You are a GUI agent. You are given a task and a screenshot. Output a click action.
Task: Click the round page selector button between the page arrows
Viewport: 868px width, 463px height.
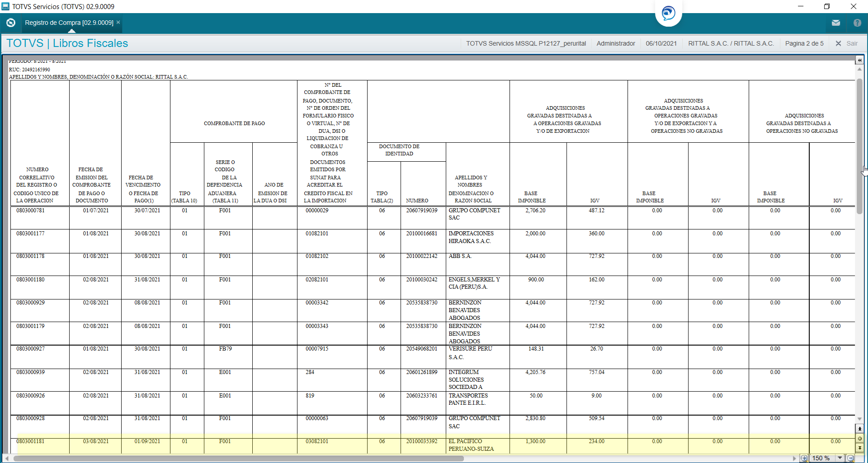coord(860,438)
